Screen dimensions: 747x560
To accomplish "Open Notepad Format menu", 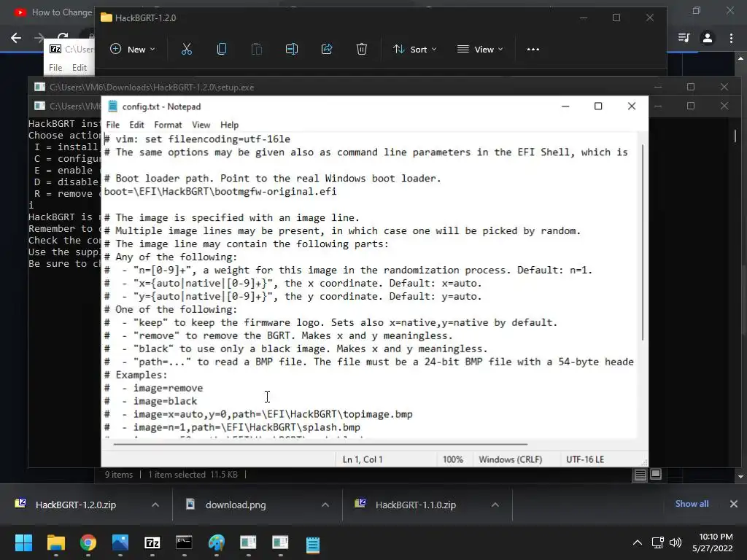I will pyautogui.click(x=168, y=125).
